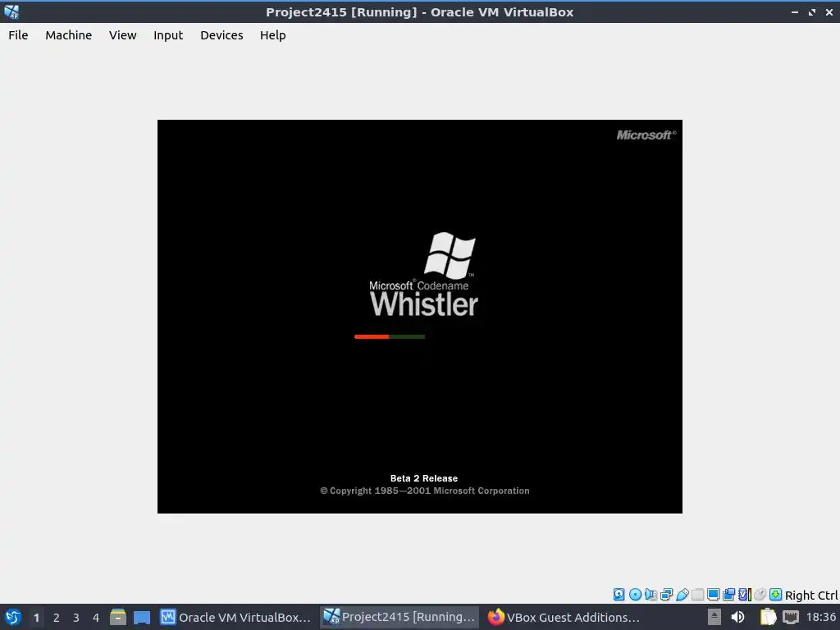This screenshot has width=840, height=630.
Task: Click the audio status icon in VM status bar
Action: [651, 594]
